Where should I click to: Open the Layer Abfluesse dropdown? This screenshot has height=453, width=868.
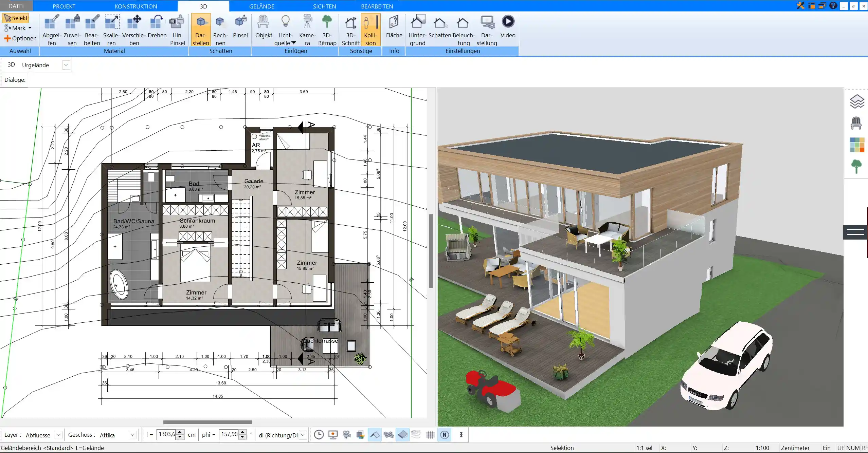(58, 435)
